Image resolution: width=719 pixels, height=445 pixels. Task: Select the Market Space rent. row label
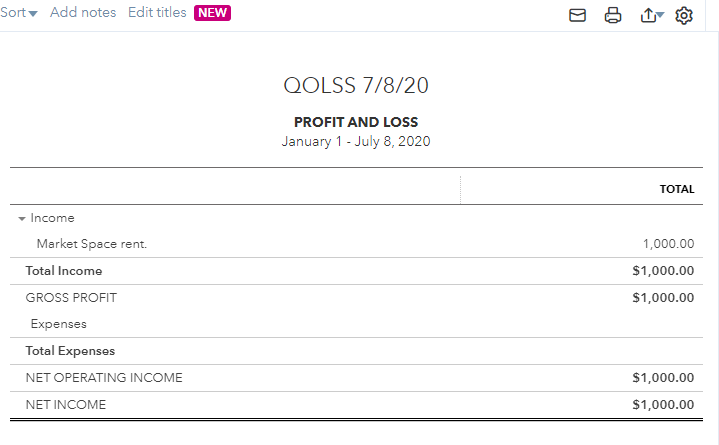[92, 244]
